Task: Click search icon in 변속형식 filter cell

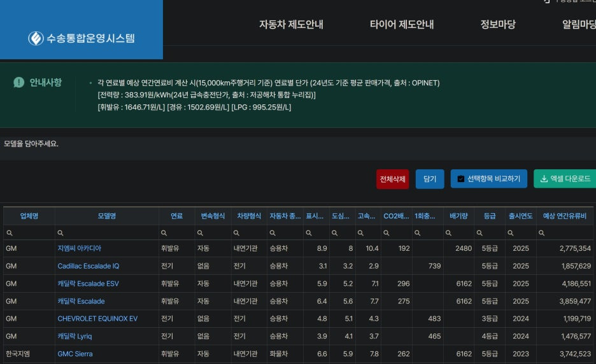Action: click(200, 233)
